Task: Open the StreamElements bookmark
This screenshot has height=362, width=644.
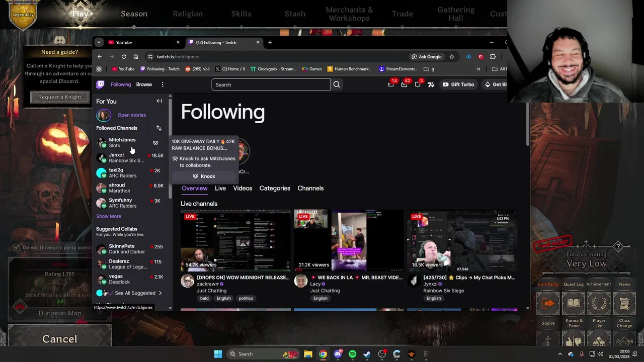Action: coord(397,69)
